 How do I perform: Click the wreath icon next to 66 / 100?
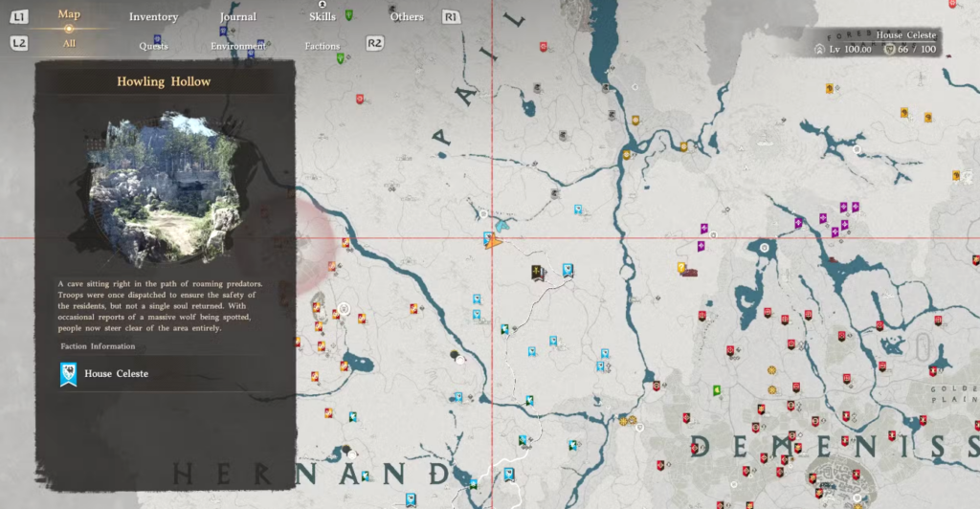889,49
